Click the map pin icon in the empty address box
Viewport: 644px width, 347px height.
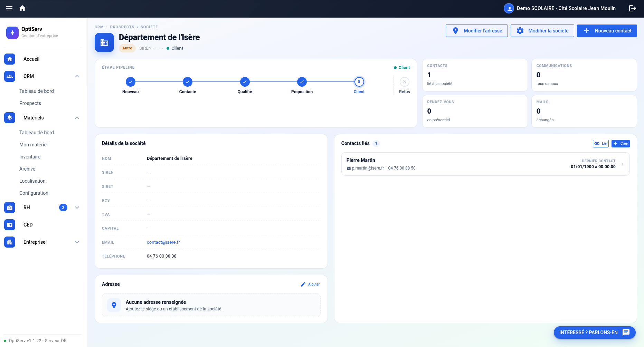tap(114, 305)
